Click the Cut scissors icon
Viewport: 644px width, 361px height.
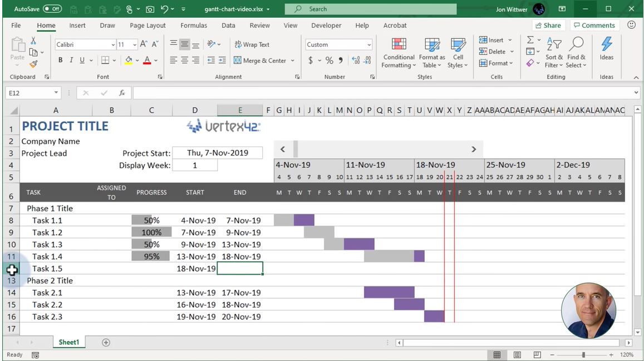(33, 41)
